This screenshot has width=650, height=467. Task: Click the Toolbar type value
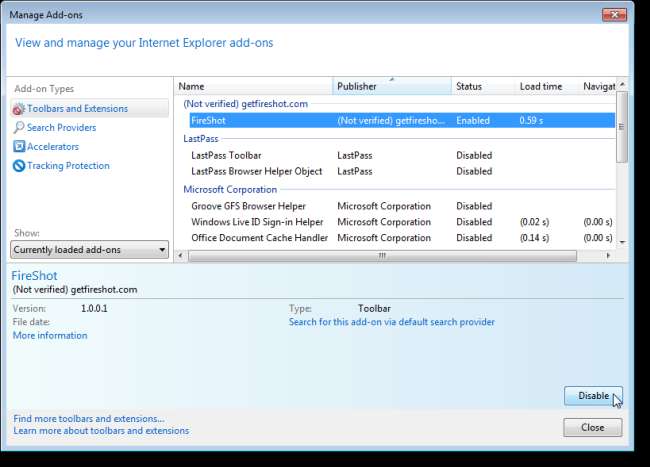pos(374,309)
